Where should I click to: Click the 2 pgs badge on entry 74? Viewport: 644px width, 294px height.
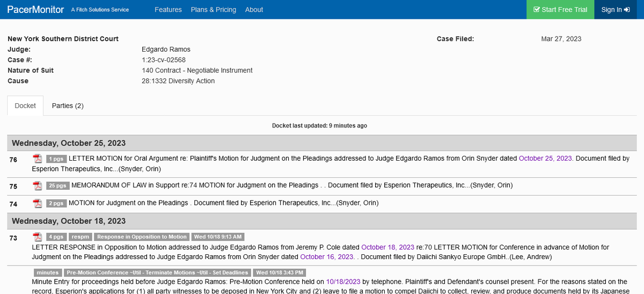click(x=56, y=203)
